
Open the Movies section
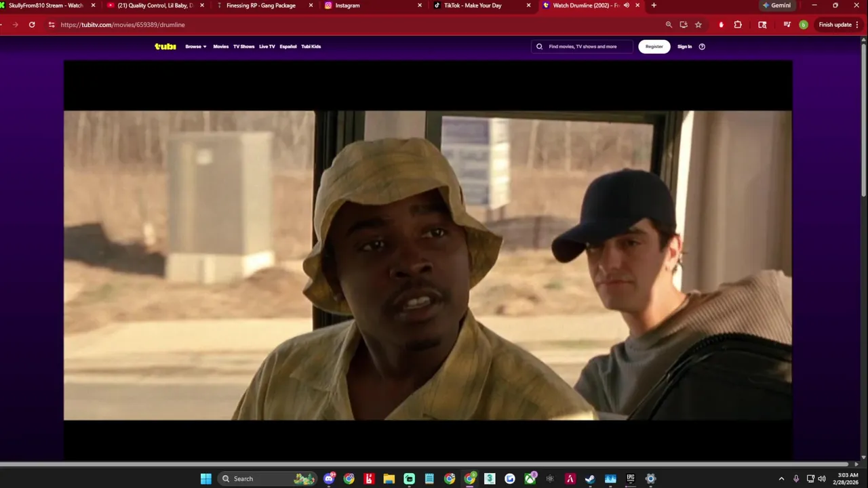tap(221, 47)
